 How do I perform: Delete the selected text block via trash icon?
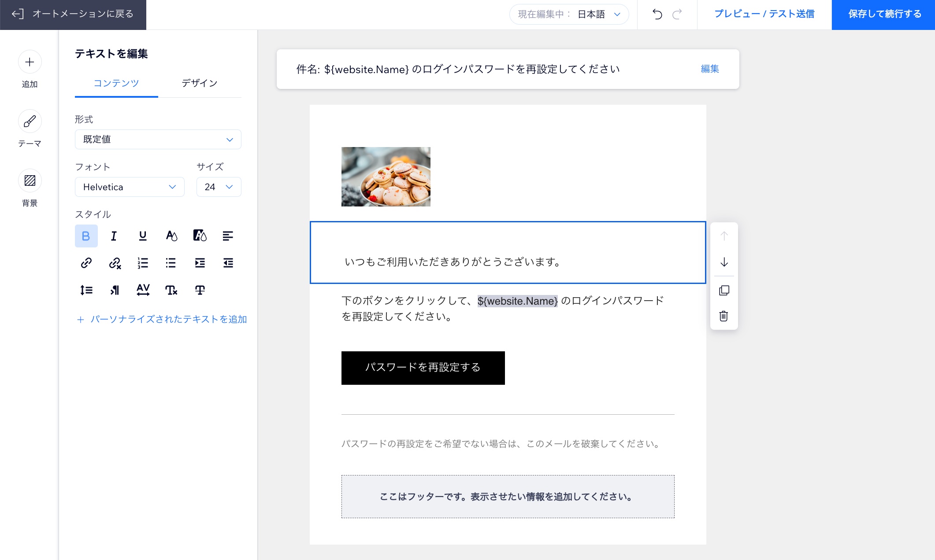pyautogui.click(x=724, y=316)
